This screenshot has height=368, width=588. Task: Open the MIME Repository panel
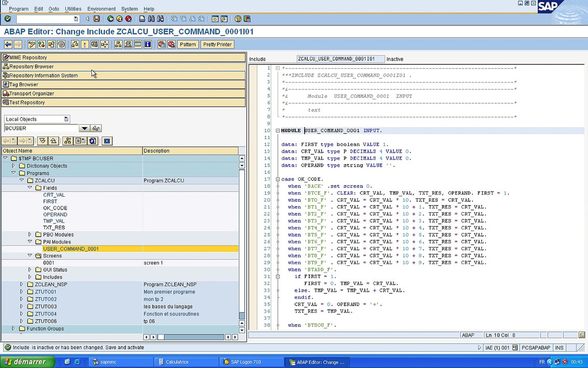tap(124, 57)
